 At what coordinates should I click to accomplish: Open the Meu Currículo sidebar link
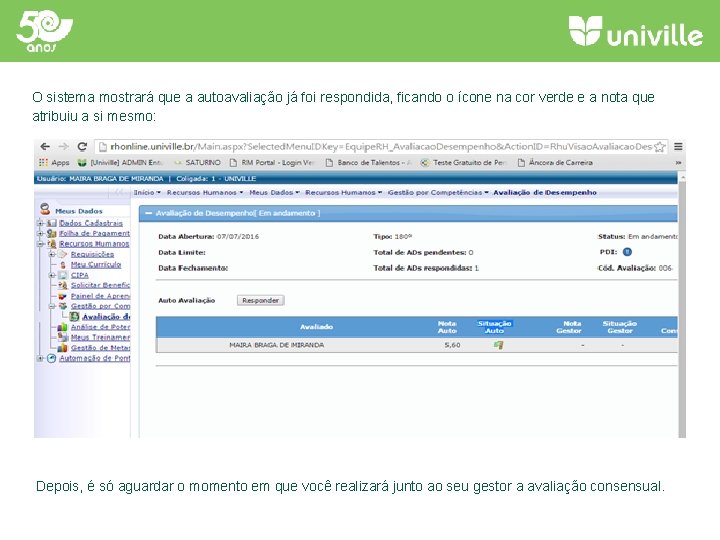pyautogui.click(x=96, y=265)
